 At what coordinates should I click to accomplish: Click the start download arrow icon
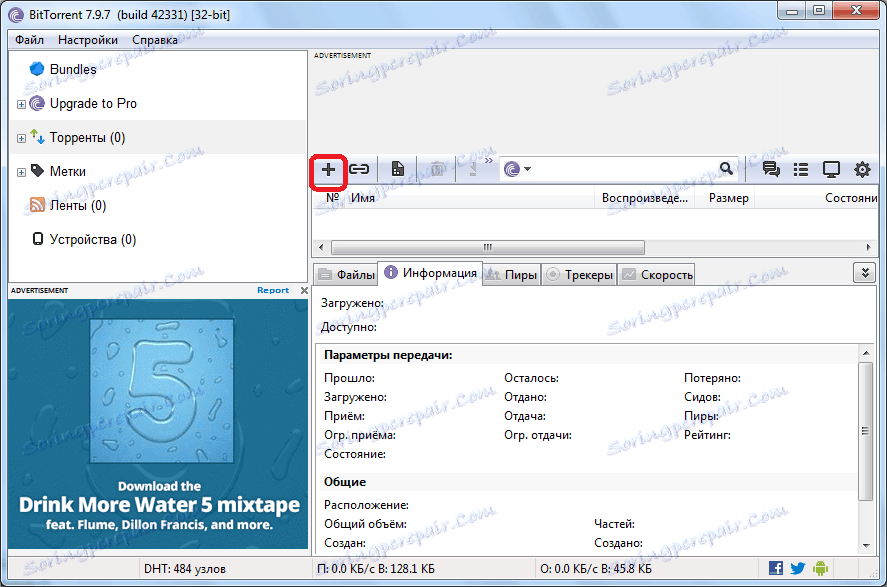coord(473,169)
